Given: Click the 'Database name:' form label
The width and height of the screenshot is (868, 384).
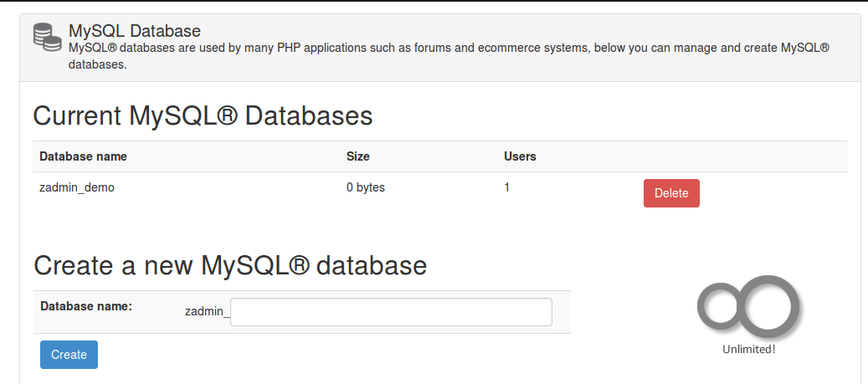Looking at the screenshot, I should coord(86,306).
